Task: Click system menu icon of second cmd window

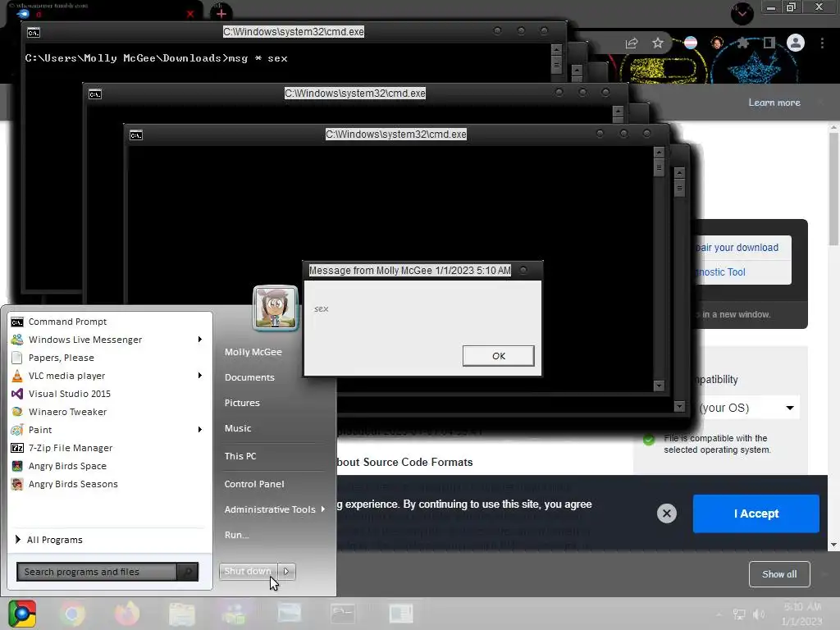Action: [95, 94]
